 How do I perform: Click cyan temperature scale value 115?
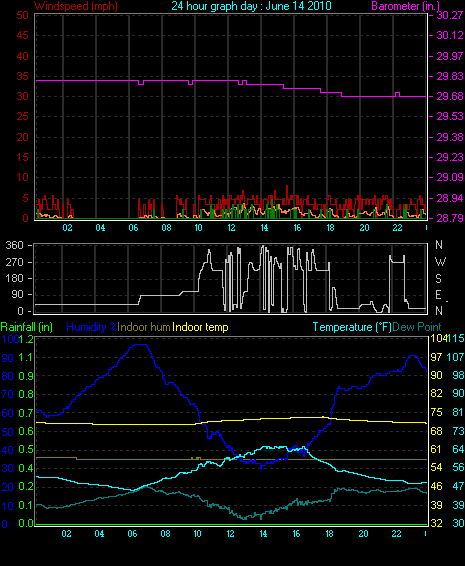tap(456, 338)
